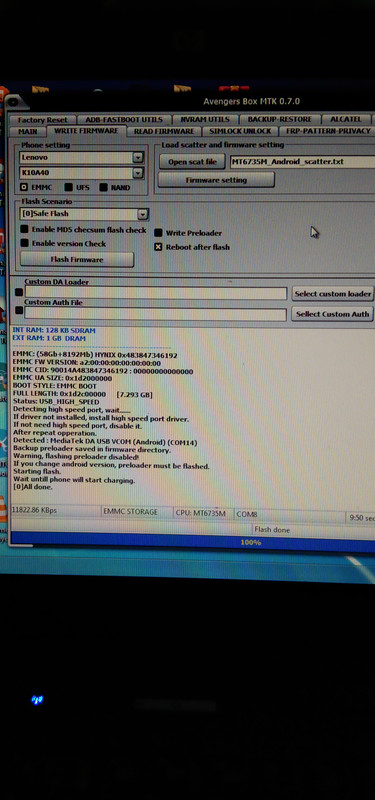The image size is (375, 800).
Task: Enable the Write Preloader checkbox
Action: point(158,233)
